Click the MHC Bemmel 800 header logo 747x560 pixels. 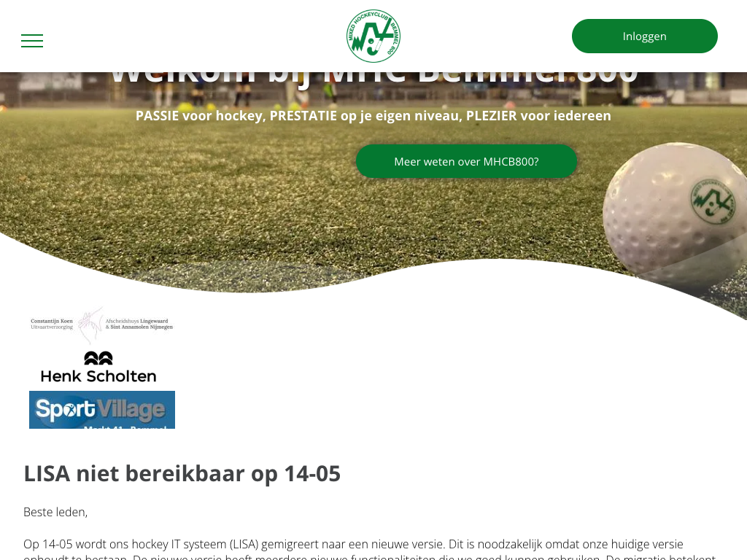(x=373, y=36)
